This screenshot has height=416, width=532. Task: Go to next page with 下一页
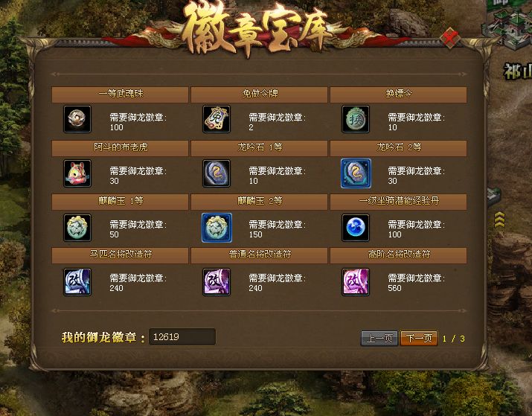point(419,339)
